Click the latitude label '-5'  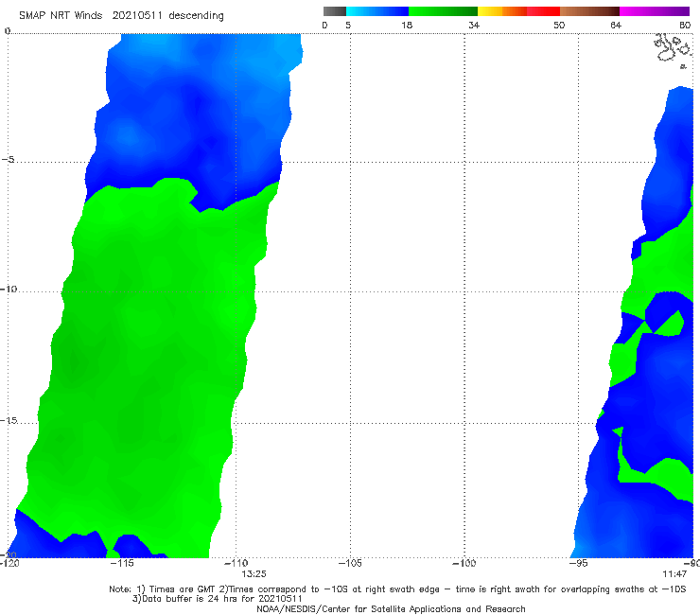click(x=8, y=160)
